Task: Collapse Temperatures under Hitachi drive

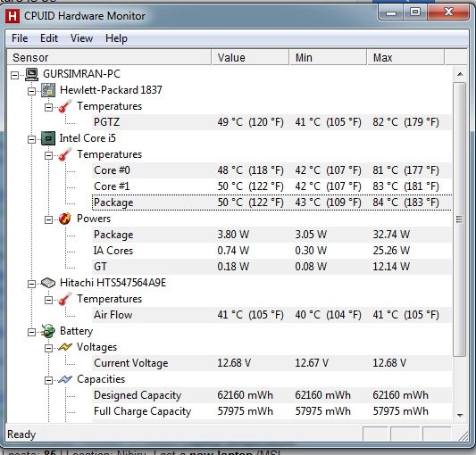Action: click(x=48, y=300)
